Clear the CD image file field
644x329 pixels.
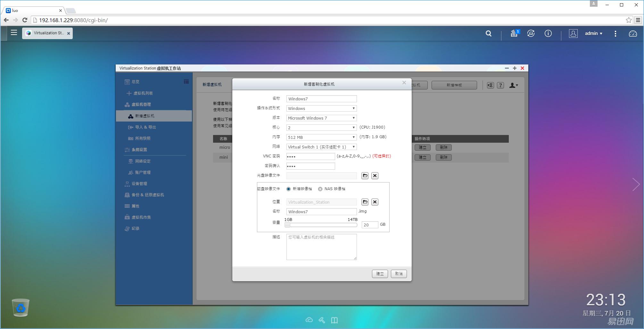pos(375,176)
